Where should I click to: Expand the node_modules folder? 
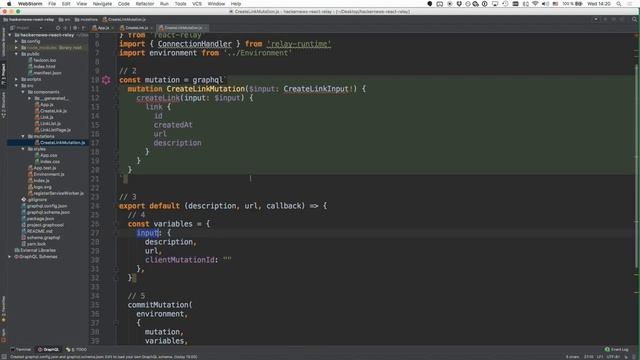click(x=16, y=48)
